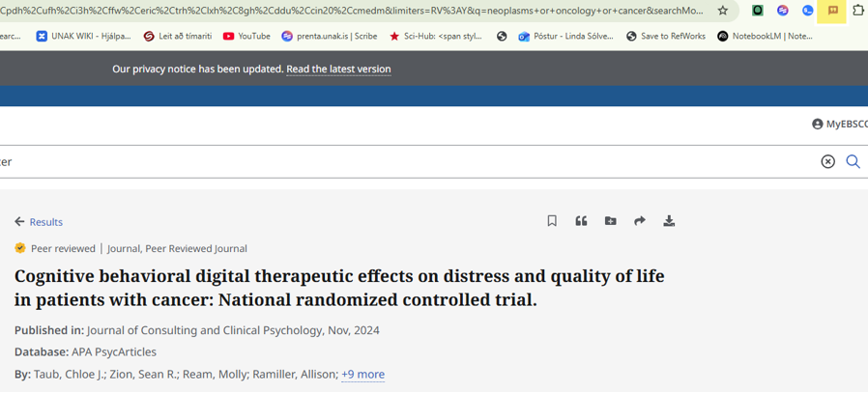
Task: Click the yellow highlighted extension icon
Action: (x=832, y=11)
